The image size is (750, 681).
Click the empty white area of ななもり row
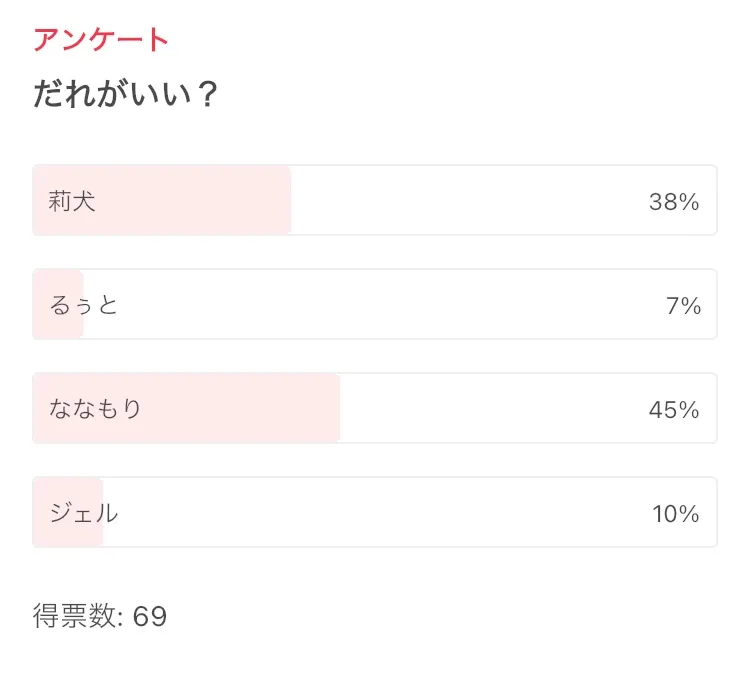(490, 409)
